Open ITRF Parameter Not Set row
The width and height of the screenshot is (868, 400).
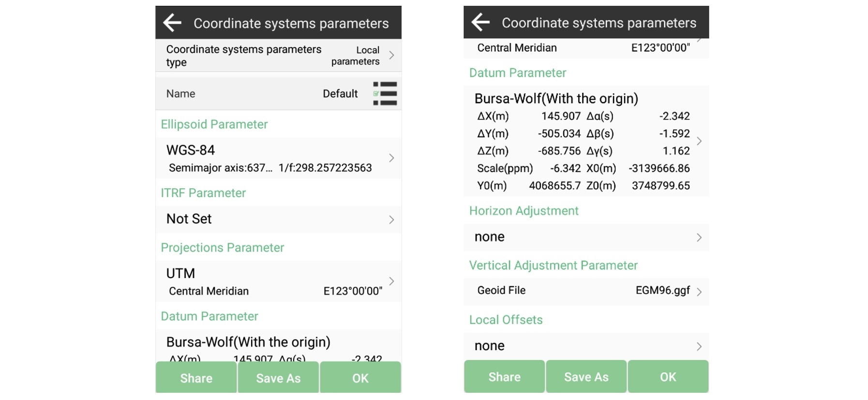click(x=391, y=220)
